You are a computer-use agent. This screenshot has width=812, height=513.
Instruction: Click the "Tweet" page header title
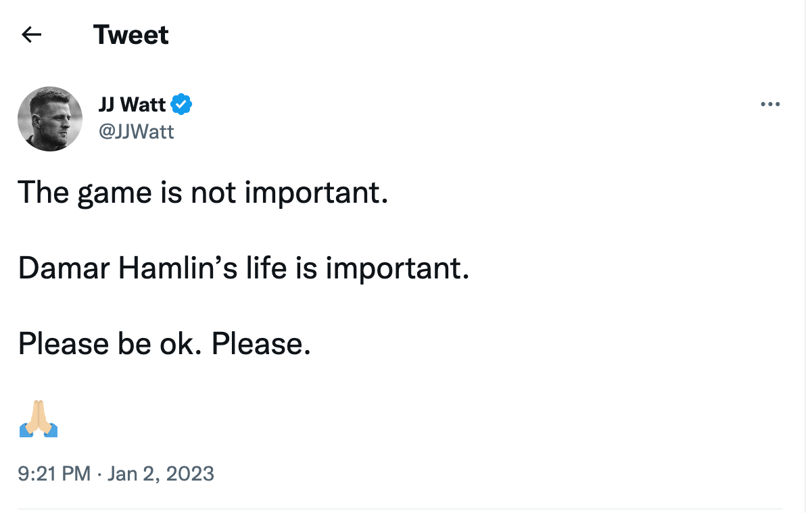(x=131, y=34)
